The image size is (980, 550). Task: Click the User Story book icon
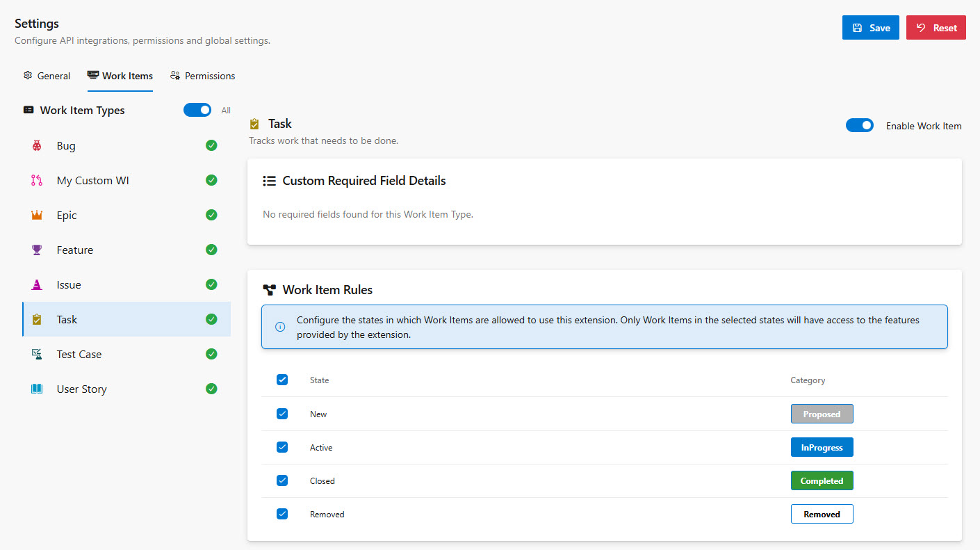(x=37, y=389)
